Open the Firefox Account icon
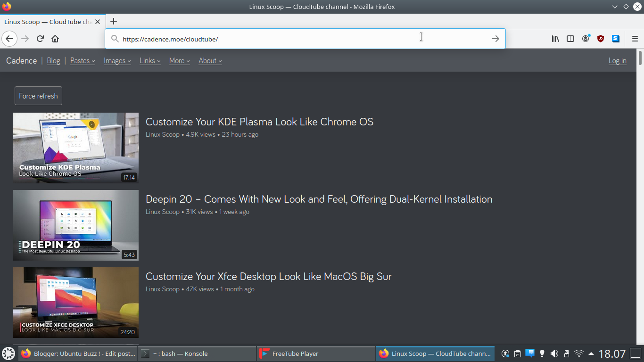 (x=586, y=39)
